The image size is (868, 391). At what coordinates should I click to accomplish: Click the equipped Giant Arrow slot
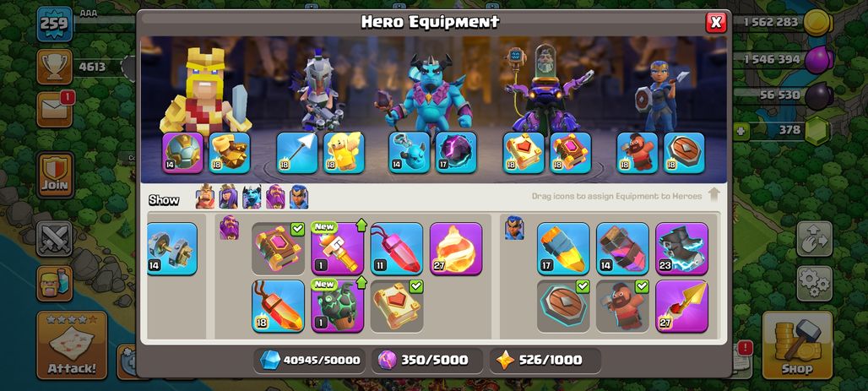[297, 153]
